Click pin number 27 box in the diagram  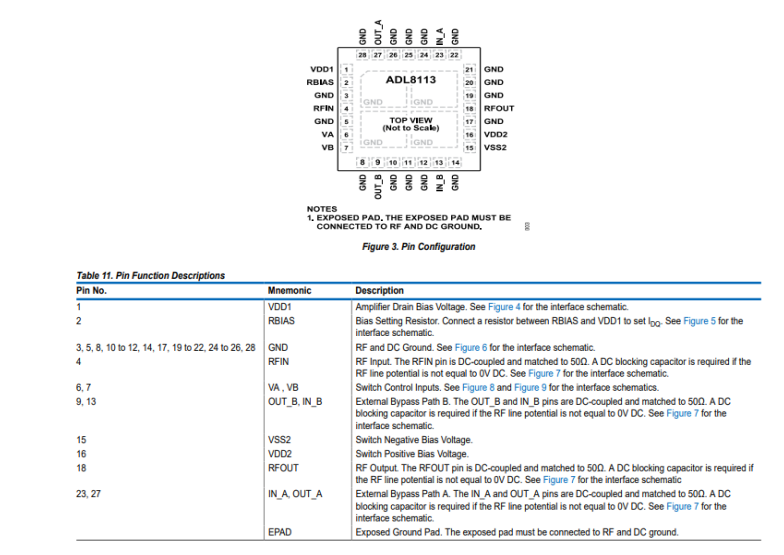point(378,55)
